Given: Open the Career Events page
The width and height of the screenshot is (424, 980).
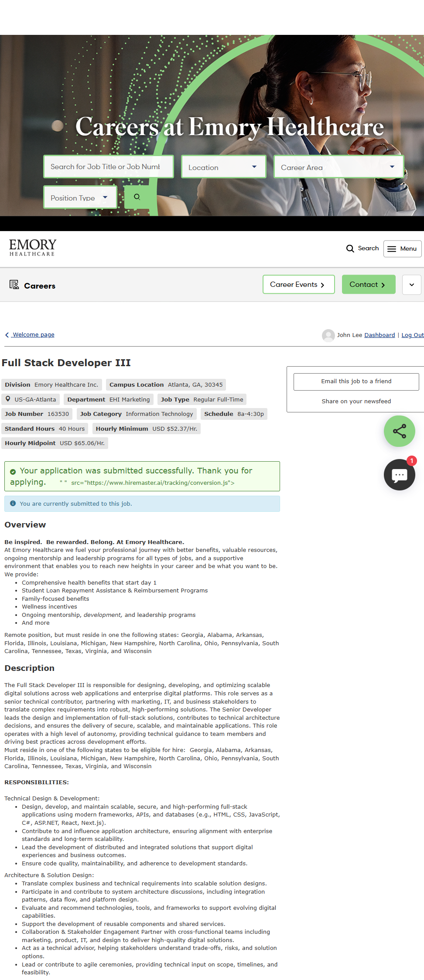Looking at the screenshot, I should coord(298,285).
